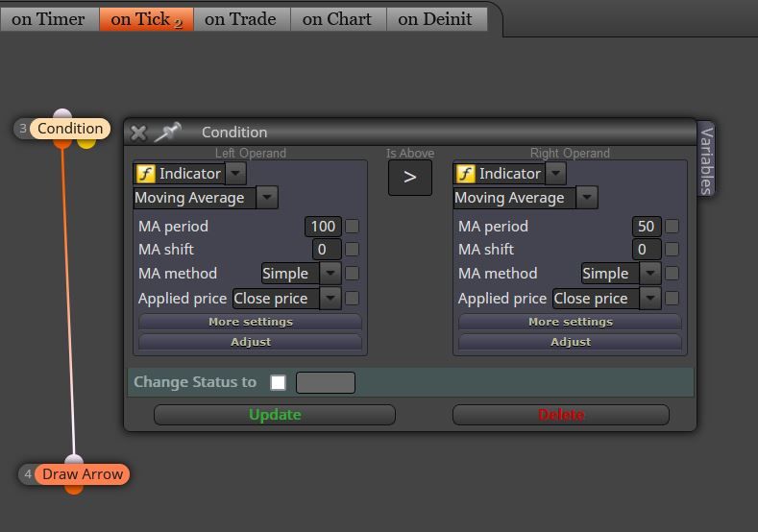This screenshot has height=532, width=758.
Task: Switch to the on Timer tab
Action: click(48, 19)
